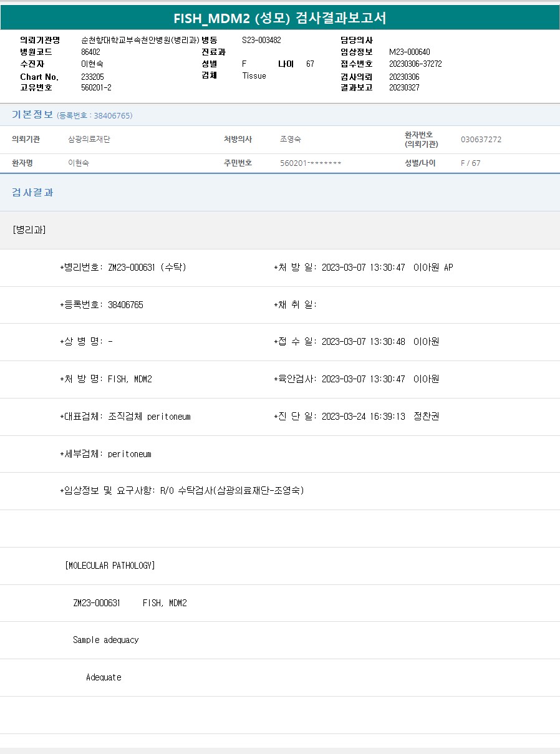Screen dimensions: 560x754
Task: Select the ward value S23-003482
Action: [261, 41]
